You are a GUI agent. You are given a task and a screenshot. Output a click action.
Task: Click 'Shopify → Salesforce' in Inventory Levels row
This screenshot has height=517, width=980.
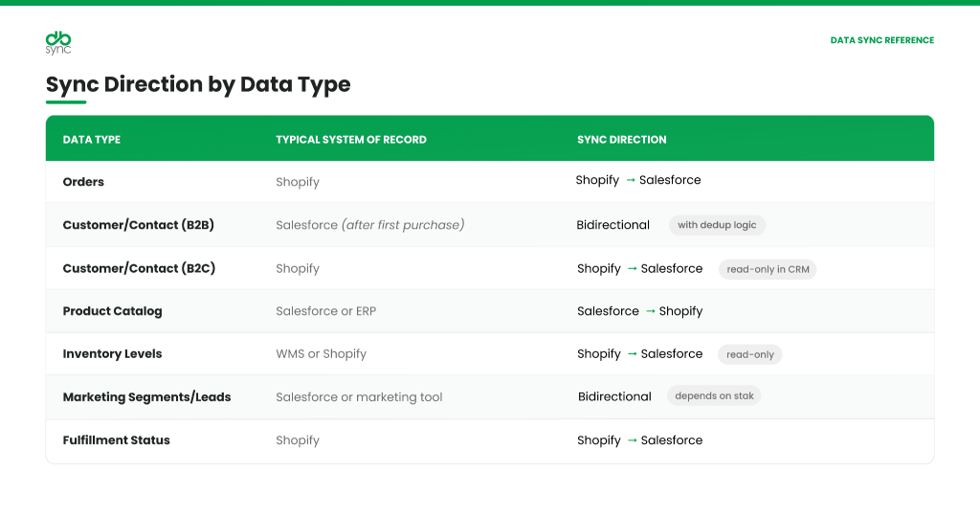click(640, 354)
